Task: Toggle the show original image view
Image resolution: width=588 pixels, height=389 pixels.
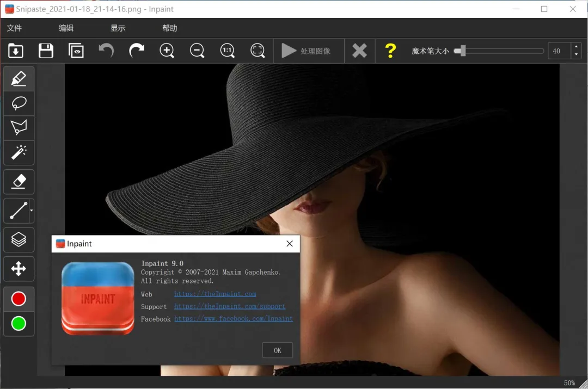Action: coord(76,51)
